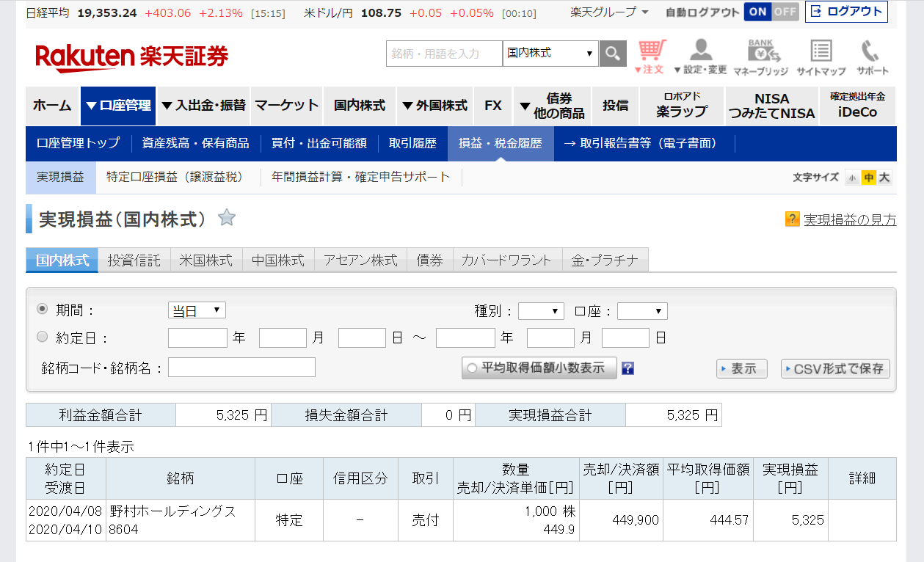Click the magnifying glass search icon
This screenshot has width=924, height=562.
pos(613,54)
